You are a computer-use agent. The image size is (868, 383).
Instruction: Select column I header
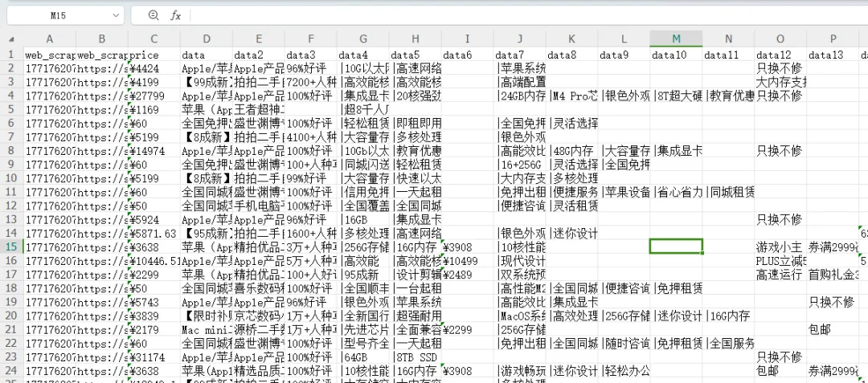[467, 39]
